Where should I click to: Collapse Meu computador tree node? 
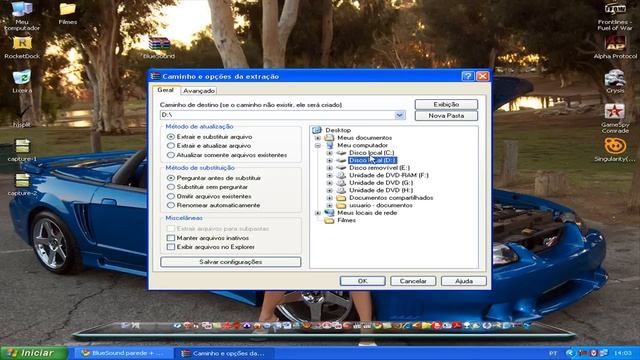318,145
